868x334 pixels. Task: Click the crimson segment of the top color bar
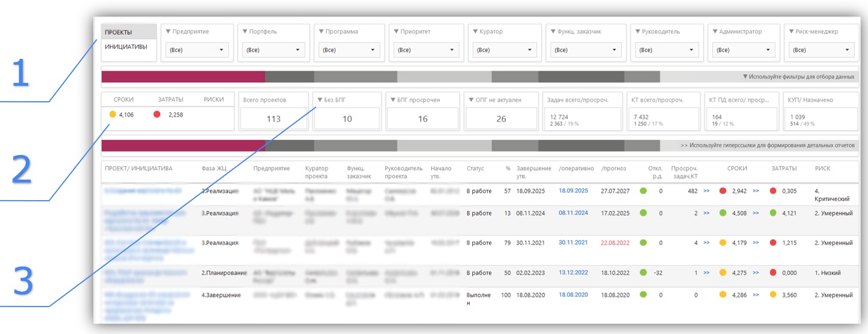click(183, 77)
